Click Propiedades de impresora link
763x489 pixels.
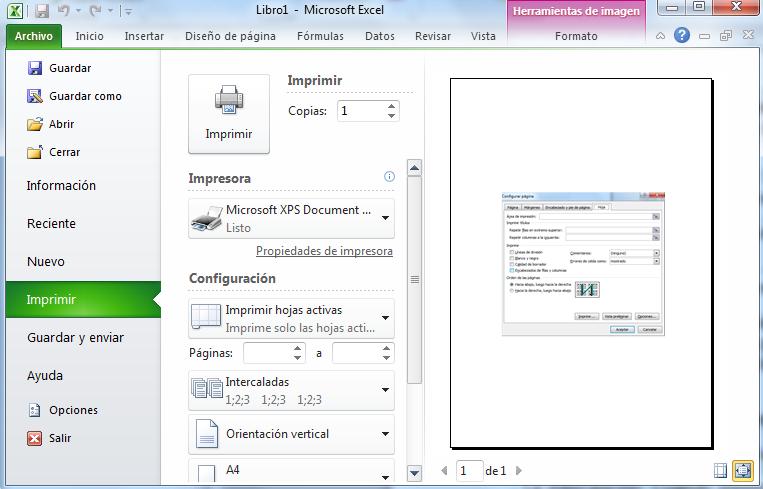[x=324, y=251]
